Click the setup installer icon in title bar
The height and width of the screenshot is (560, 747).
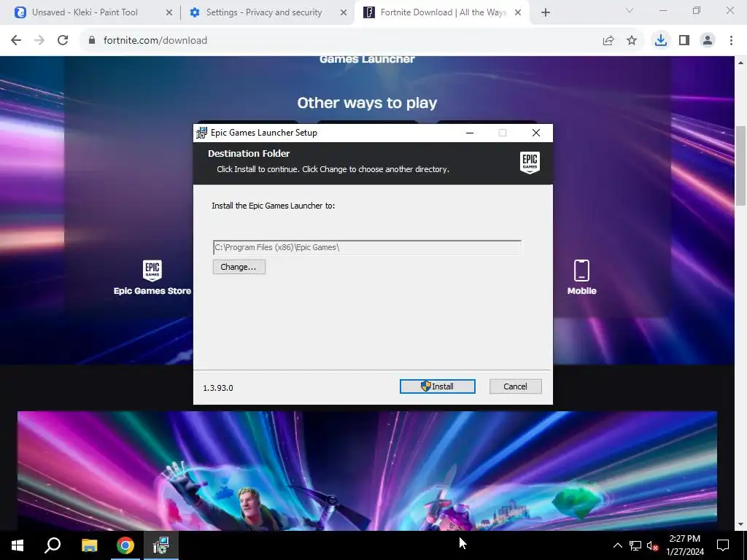[x=201, y=133]
